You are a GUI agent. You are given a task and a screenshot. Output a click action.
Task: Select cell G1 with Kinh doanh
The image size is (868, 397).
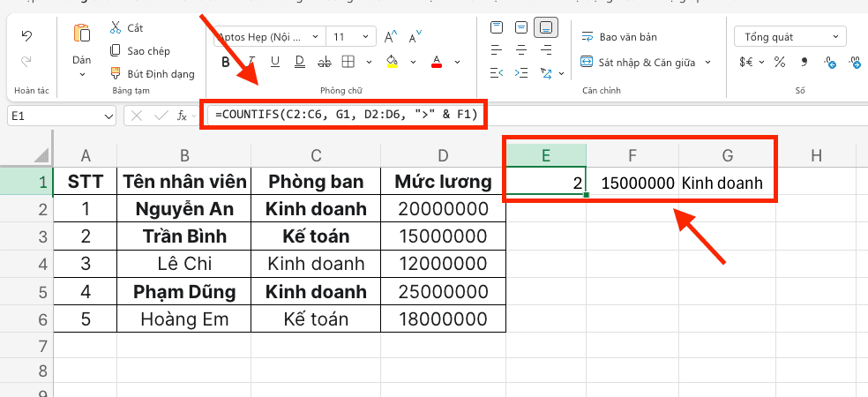728,181
